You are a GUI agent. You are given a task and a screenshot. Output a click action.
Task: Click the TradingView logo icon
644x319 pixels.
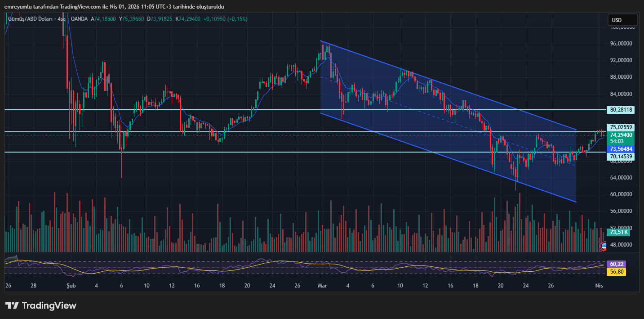(x=12, y=306)
